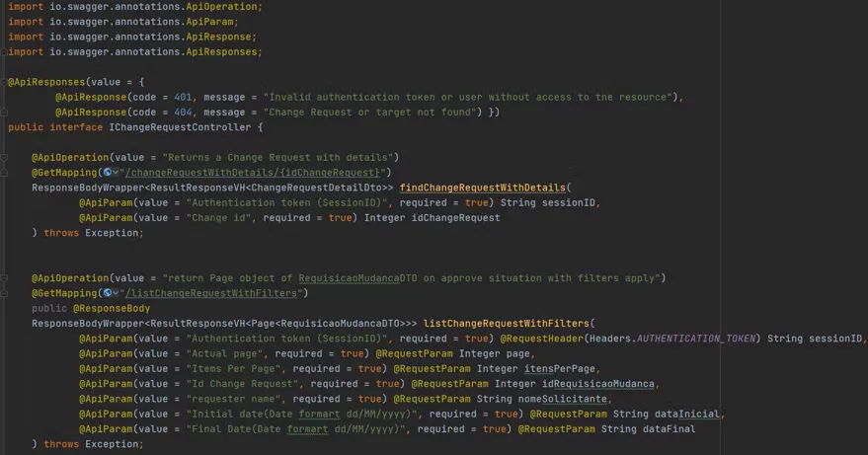
Task: Click the nomeSolicitante parameter name
Action: (x=563, y=399)
